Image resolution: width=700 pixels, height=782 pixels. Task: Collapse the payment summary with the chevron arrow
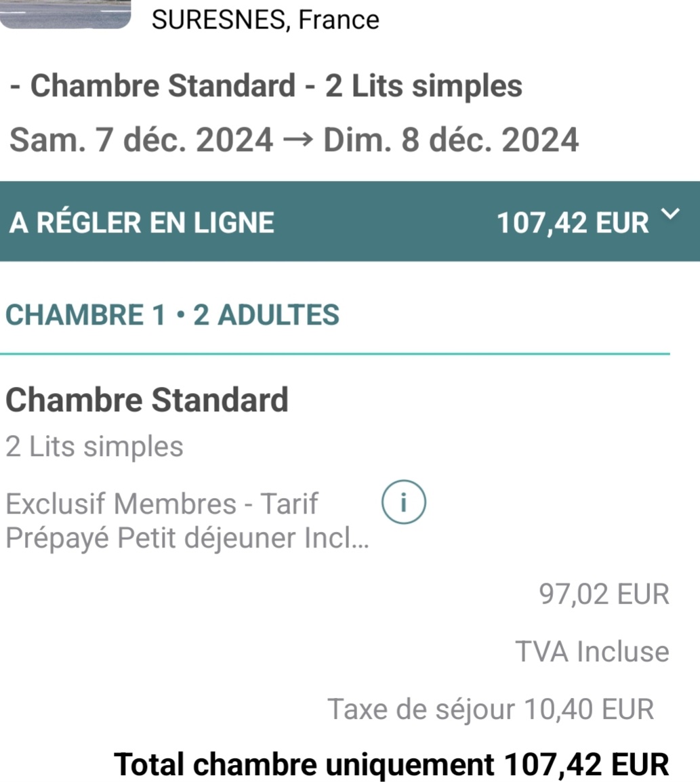(x=670, y=215)
